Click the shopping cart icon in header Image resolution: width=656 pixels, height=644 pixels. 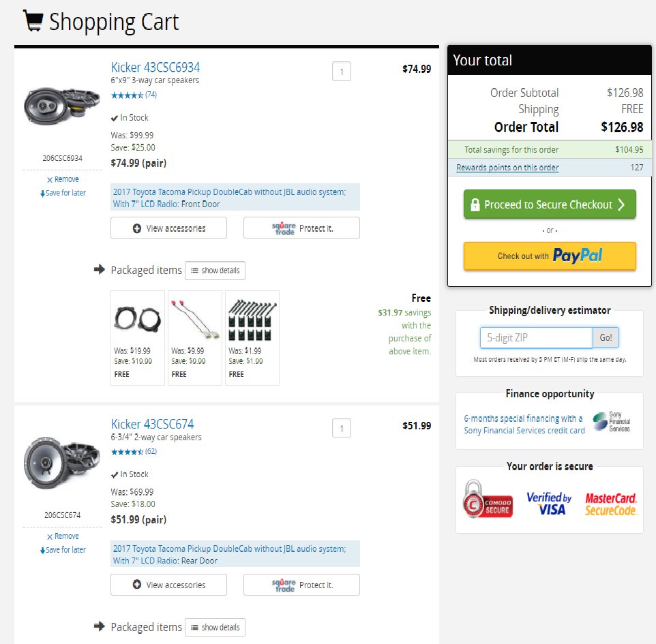[x=33, y=20]
